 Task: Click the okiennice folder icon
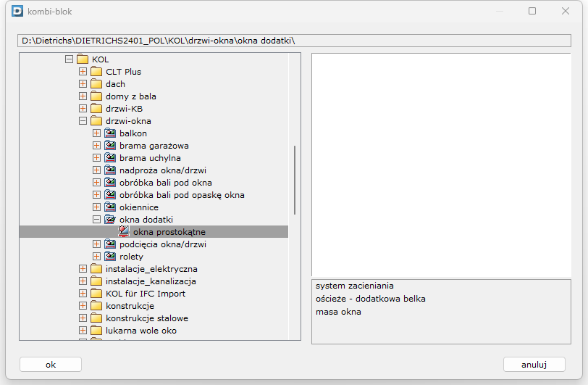pyautogui.click(x=110, y=207)
